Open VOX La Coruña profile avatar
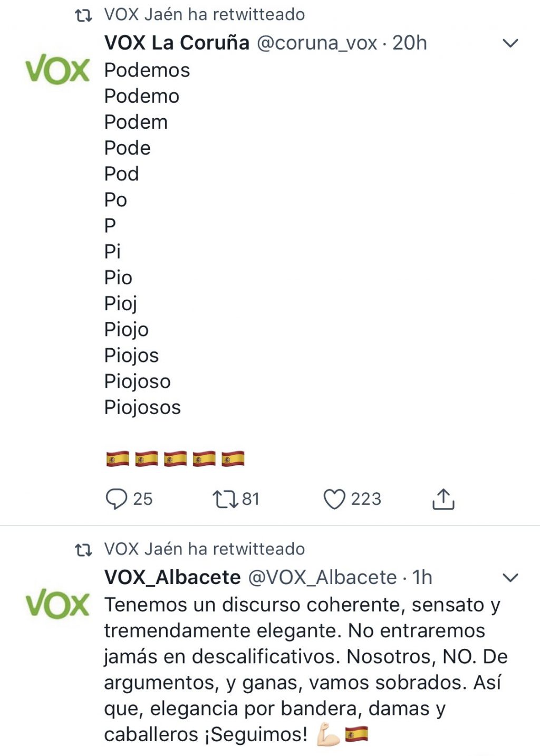The height and width of the screenshot is (756, 540). click(x=57, y=70)
